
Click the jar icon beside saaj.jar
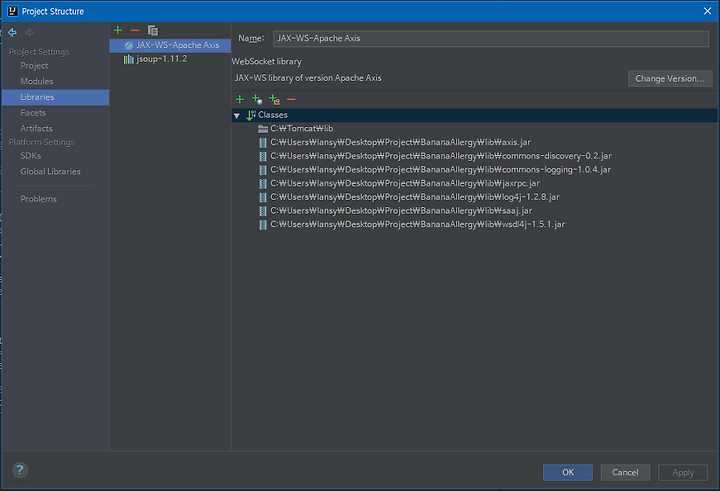(263, 211)
